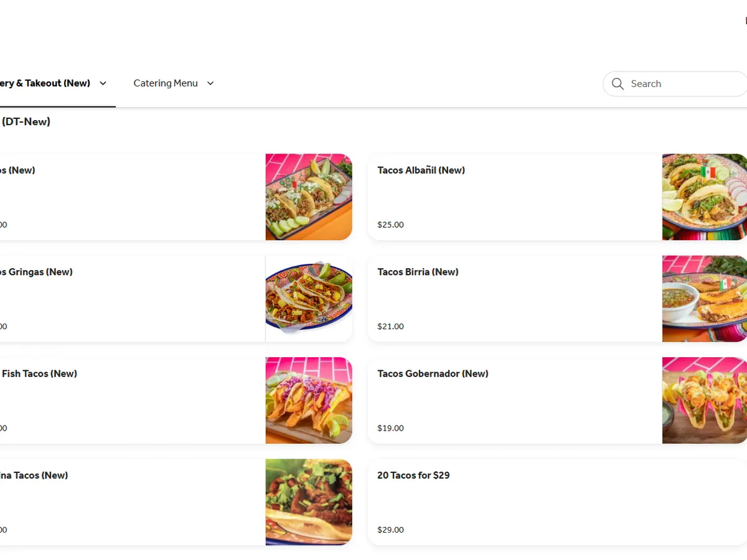Click the Tacos Birria consommé photo

coord(704,299)
